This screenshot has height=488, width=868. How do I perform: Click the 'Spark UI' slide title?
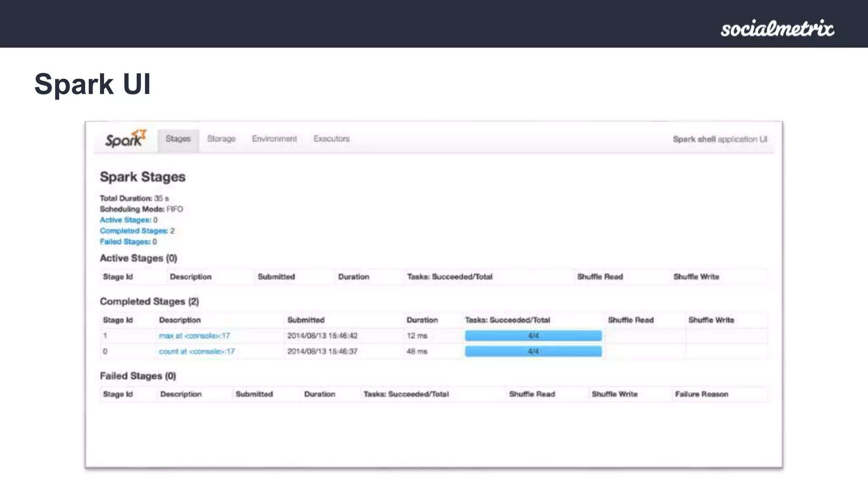pos(92,84)
